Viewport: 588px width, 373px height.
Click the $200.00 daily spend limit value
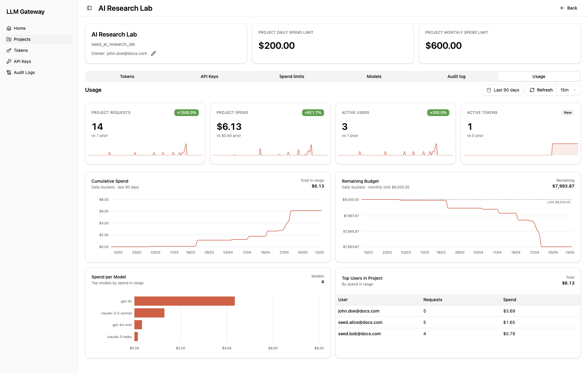pos(277,45)
